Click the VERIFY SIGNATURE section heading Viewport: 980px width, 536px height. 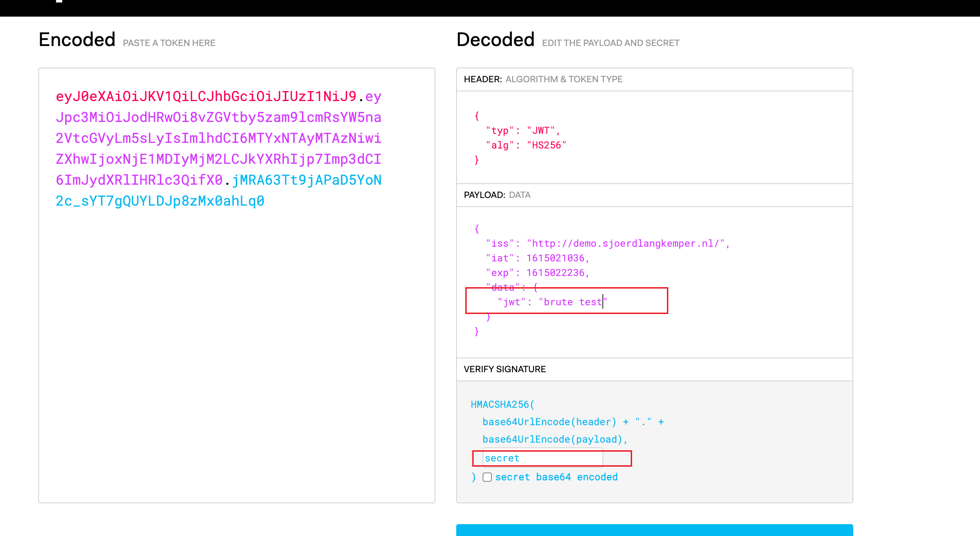(505, 369)
